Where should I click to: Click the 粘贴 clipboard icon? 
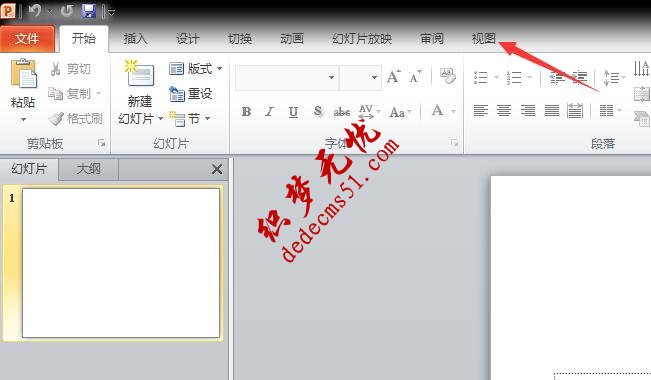pos(23,74)
